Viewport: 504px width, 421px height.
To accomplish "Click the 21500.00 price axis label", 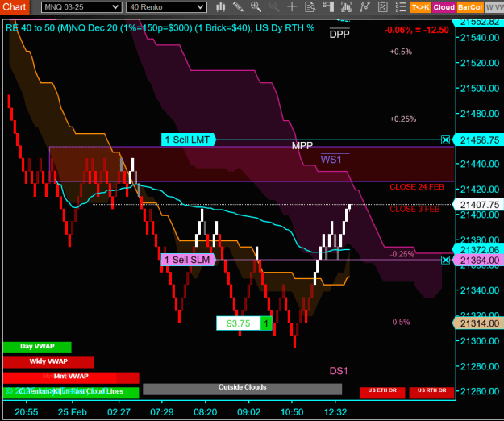I will click(480, 89).
